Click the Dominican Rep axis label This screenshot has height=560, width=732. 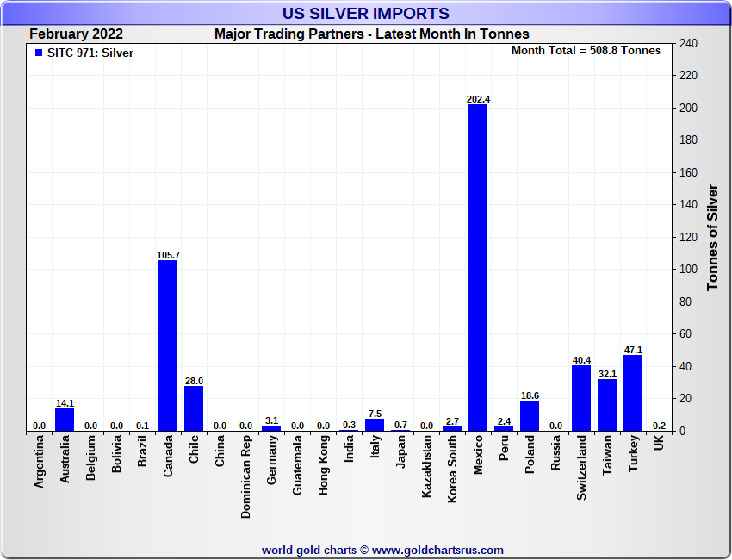point(245,477)
